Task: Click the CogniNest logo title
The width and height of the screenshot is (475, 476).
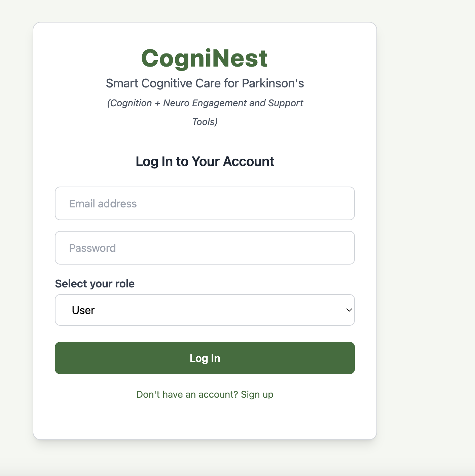Action: pyautogui.click(x=205, y=58)
